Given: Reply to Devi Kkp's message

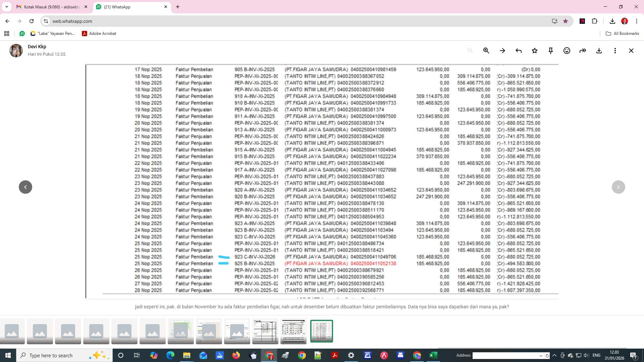Looking at the screenshot, I should [x=518, y=51].
